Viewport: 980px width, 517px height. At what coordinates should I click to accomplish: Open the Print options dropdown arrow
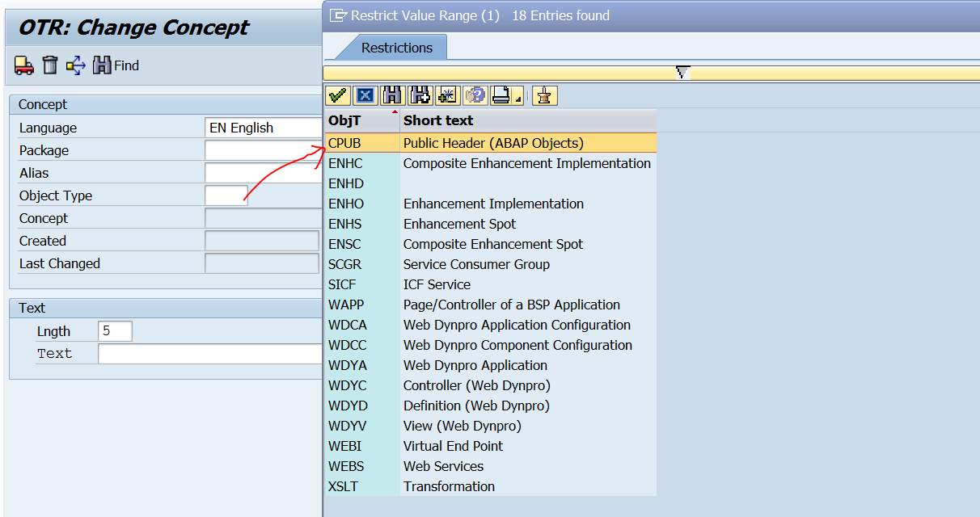click(517, 99)
